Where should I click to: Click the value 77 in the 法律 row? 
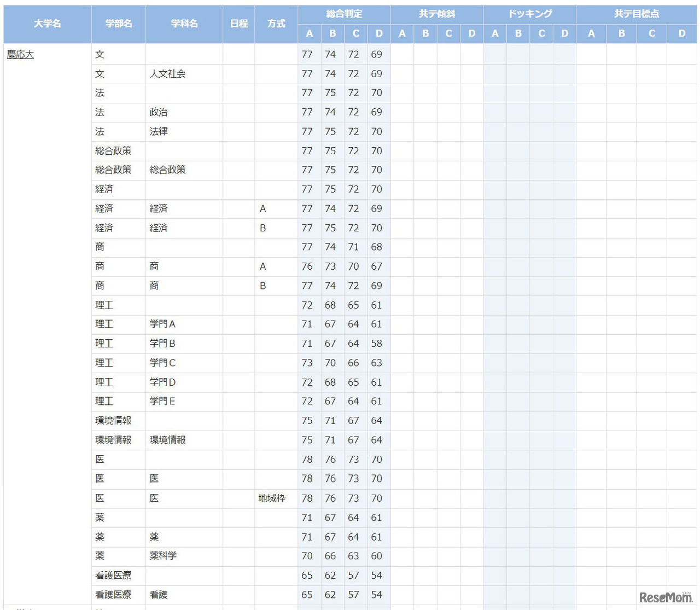pyautogui.click(x=307, y=132)
